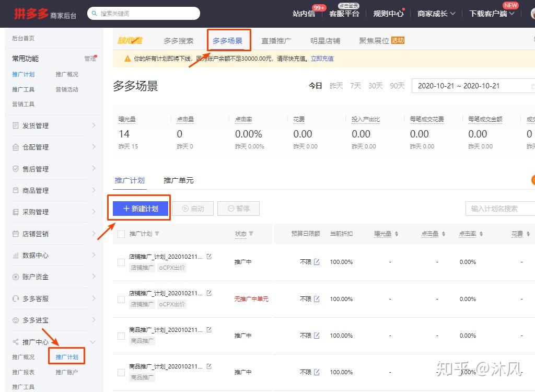Click the 搜索关键词 search field
The height and width of the screenshot is (392, 535).
click(x=144, y=13)
